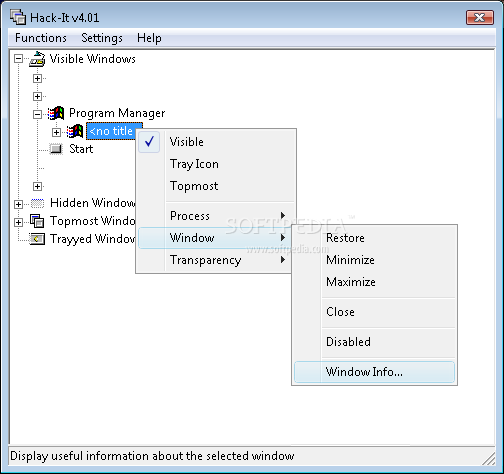Image resolution: width=504 pixels, height=474 pixels.
Task: Toggle Topmost in context menu
Action: click(x=216, y=186)
